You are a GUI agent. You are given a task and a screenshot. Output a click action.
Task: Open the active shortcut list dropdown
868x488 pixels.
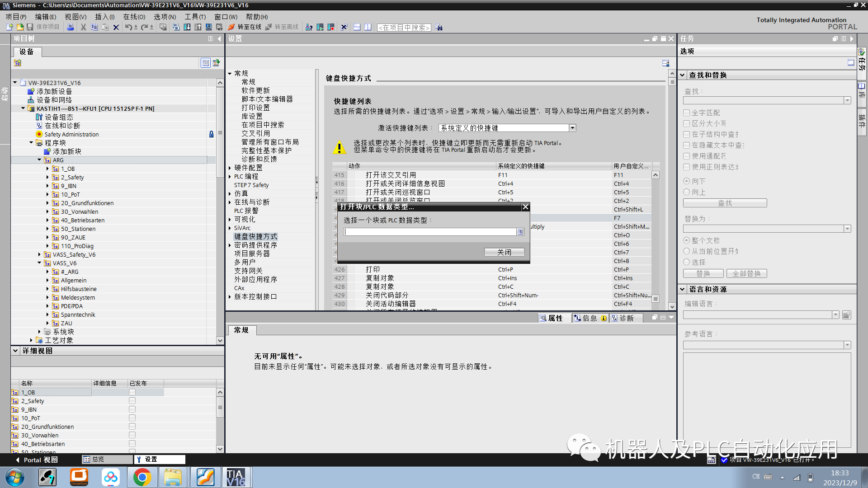pyautogui.click(x=572, y=128)
